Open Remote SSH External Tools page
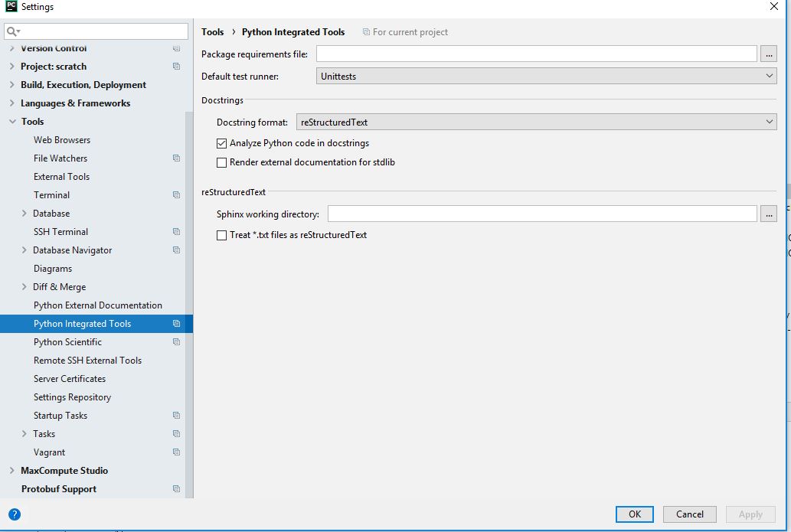This screenshot has height=532, width=791. (88, 360)
